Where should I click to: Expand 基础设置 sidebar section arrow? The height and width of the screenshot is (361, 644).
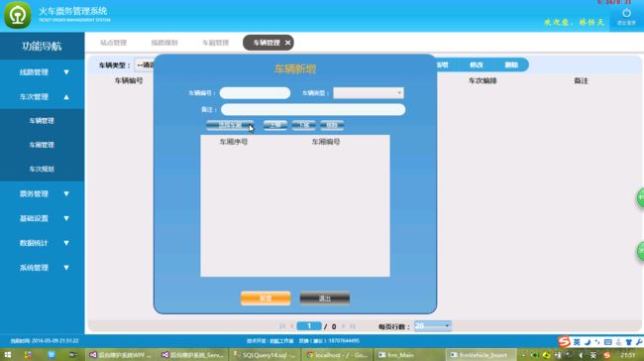pos(66,218)
